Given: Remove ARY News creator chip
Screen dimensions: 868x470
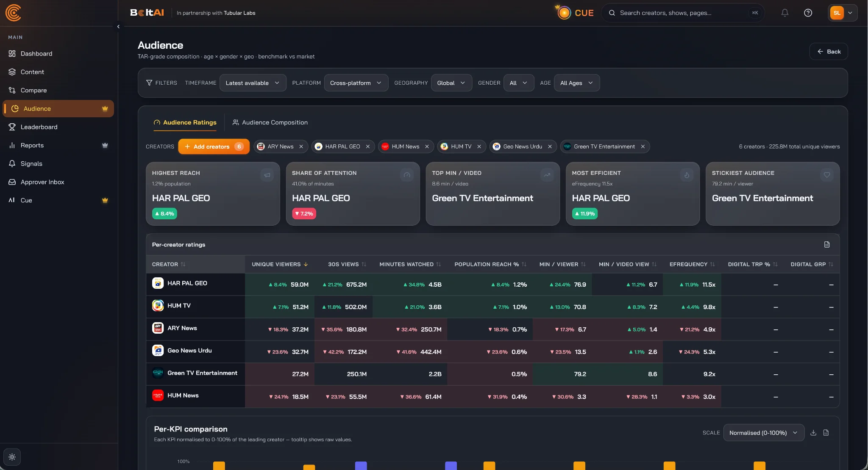Looking at the screenshot, I should (x=301, y=147).
